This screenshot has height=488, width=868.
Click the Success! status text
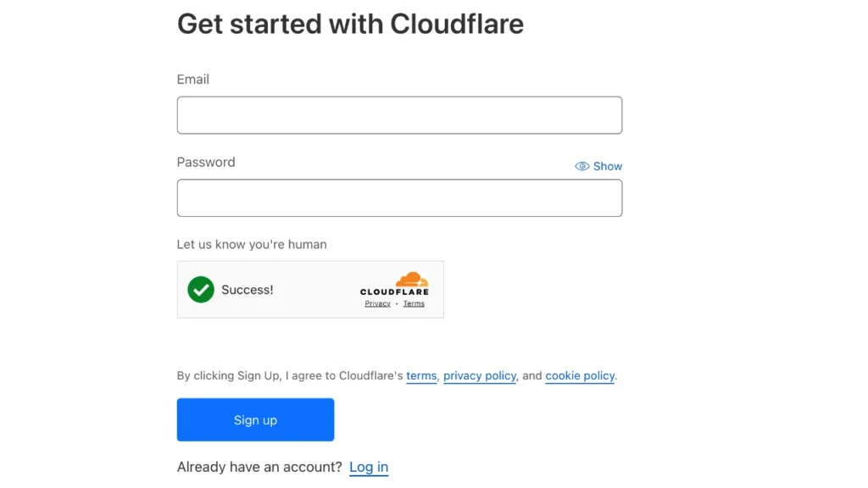click(x=247, y=290)
